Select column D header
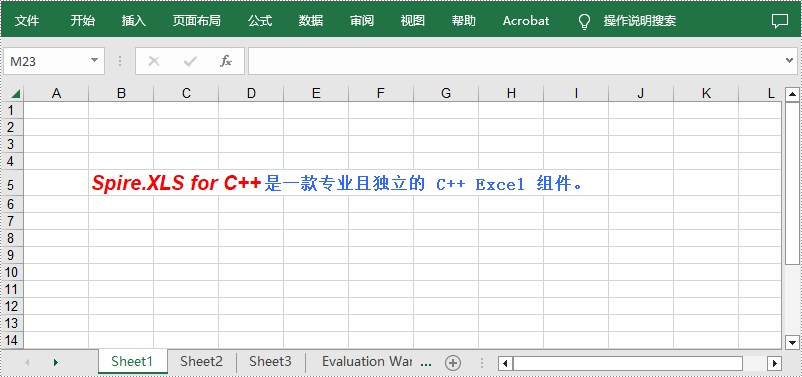 pos(251,93)
